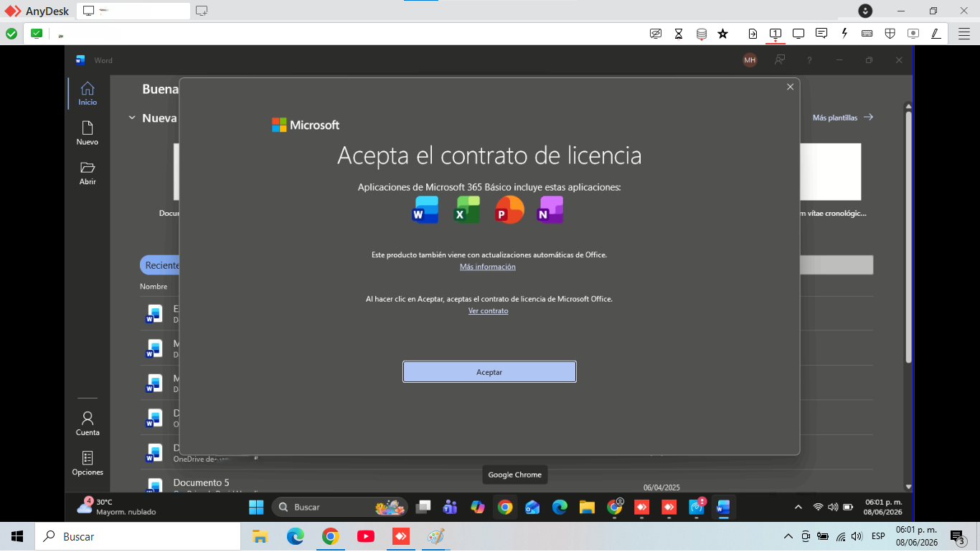Open the Ver contrato link
980x552 pixels.
click(488, 311)
